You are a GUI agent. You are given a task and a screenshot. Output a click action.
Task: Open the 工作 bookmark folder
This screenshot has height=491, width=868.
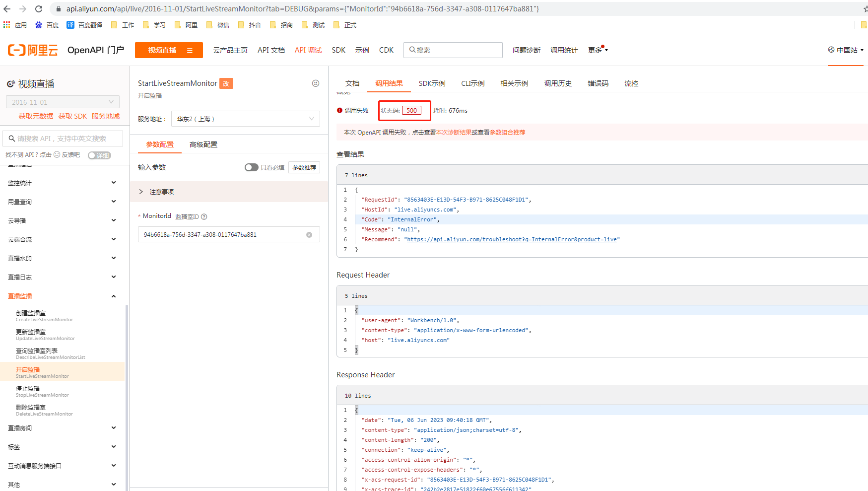(x=122, y=25)
